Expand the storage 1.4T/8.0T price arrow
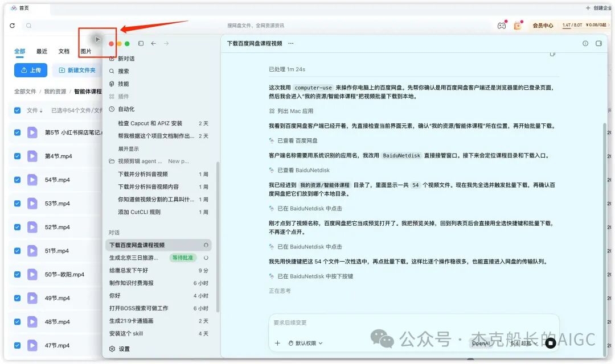 (x=609, y=25)
